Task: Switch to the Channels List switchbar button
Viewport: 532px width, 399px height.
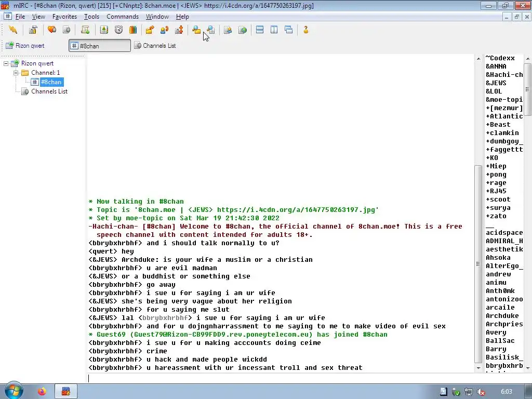Action: [155, 46]
